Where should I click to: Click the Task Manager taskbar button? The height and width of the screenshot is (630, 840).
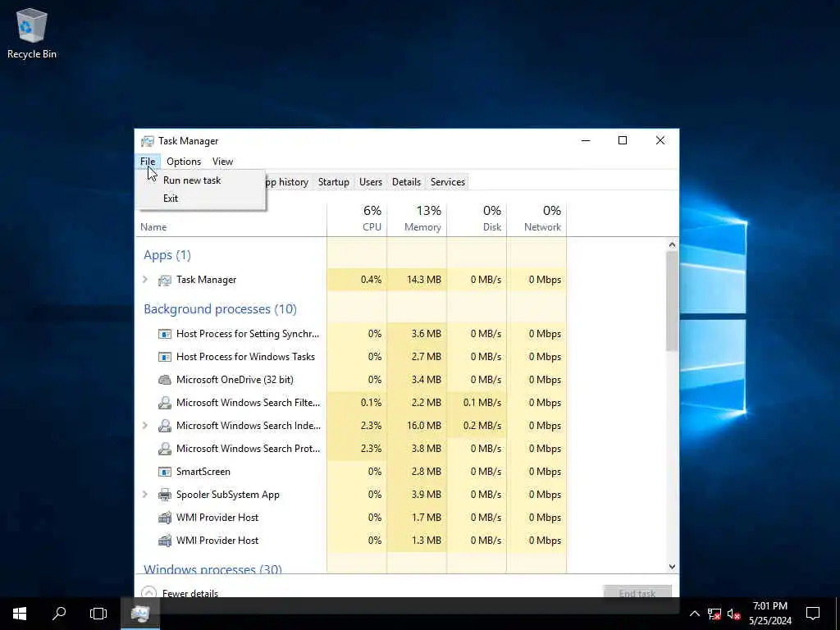point(139,614)
